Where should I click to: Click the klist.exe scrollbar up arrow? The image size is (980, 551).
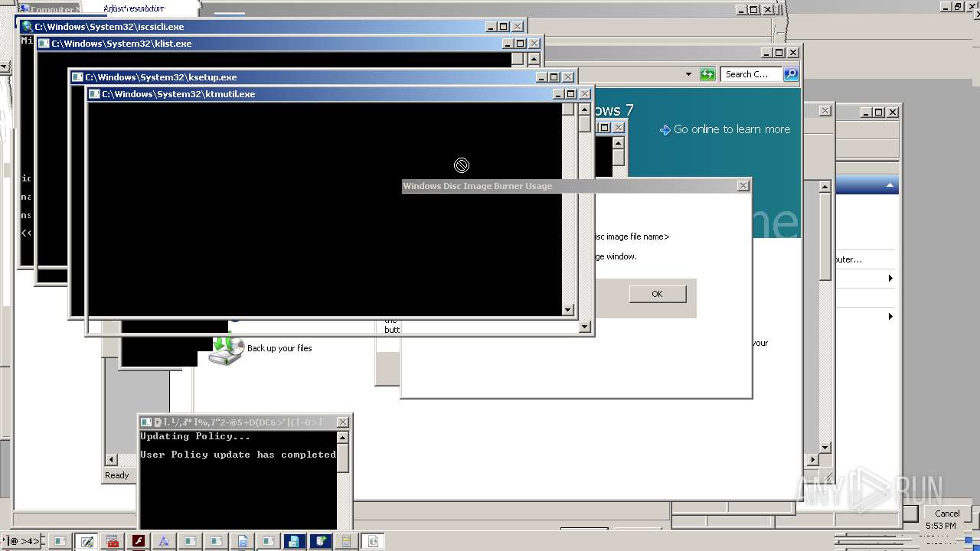point(534,59)
